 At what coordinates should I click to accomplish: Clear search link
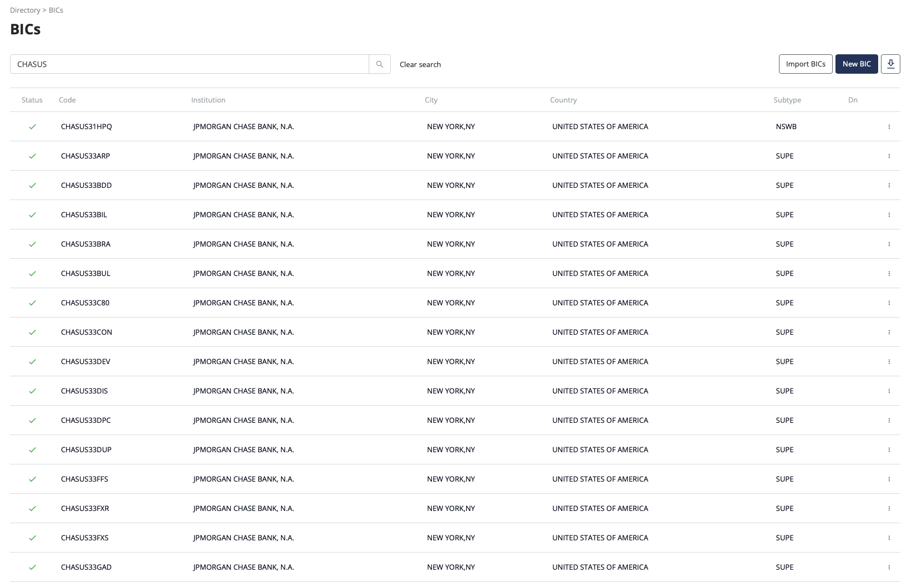click(420, 64)
